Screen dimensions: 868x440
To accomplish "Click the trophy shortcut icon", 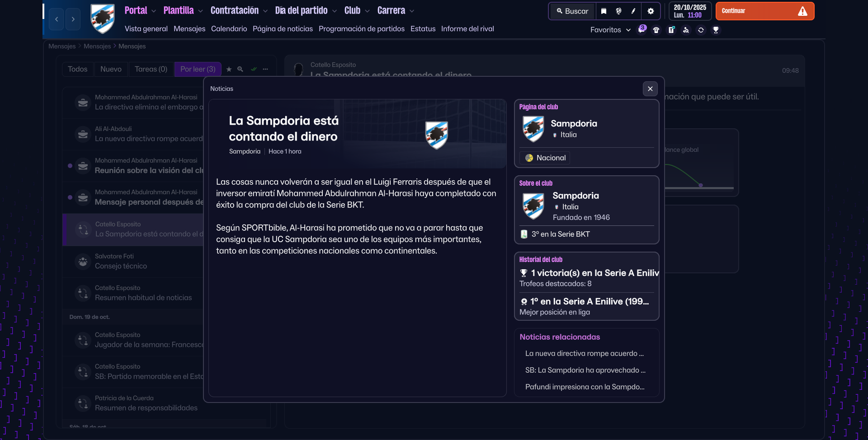I will [716, 30].
